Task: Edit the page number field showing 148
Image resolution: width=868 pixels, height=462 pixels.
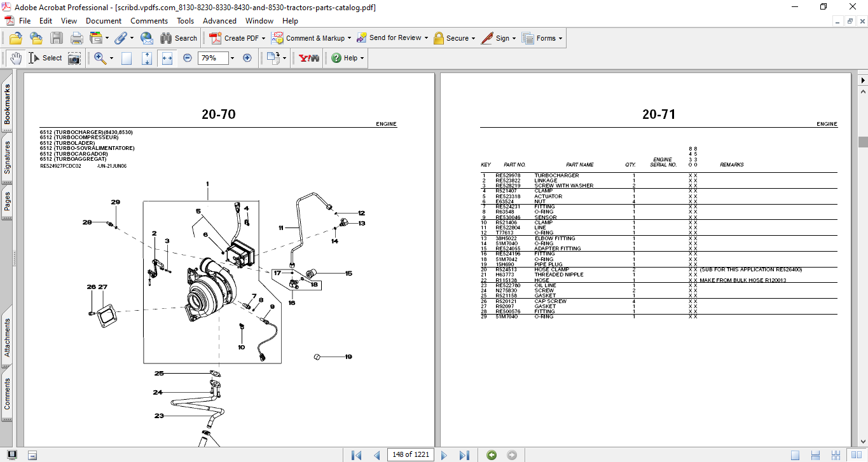Action: pyautogui.click(x=410, y=455)
